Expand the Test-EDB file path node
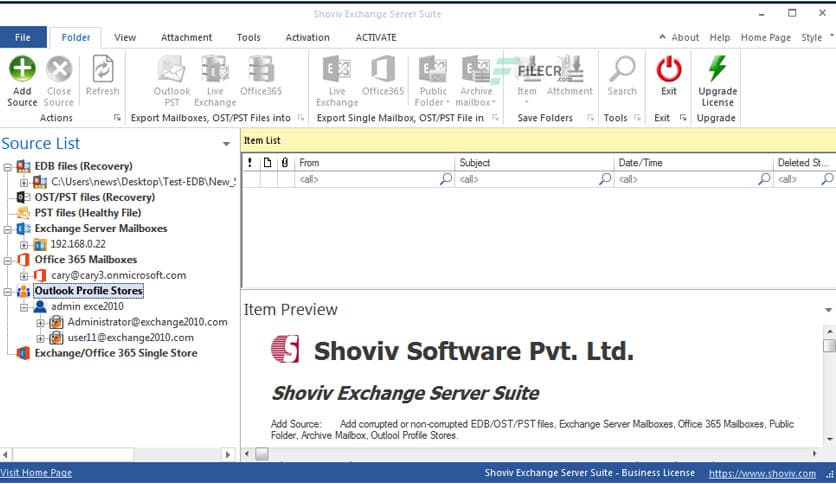The height and width of the screenshot is (484, 836). (24, 182)
